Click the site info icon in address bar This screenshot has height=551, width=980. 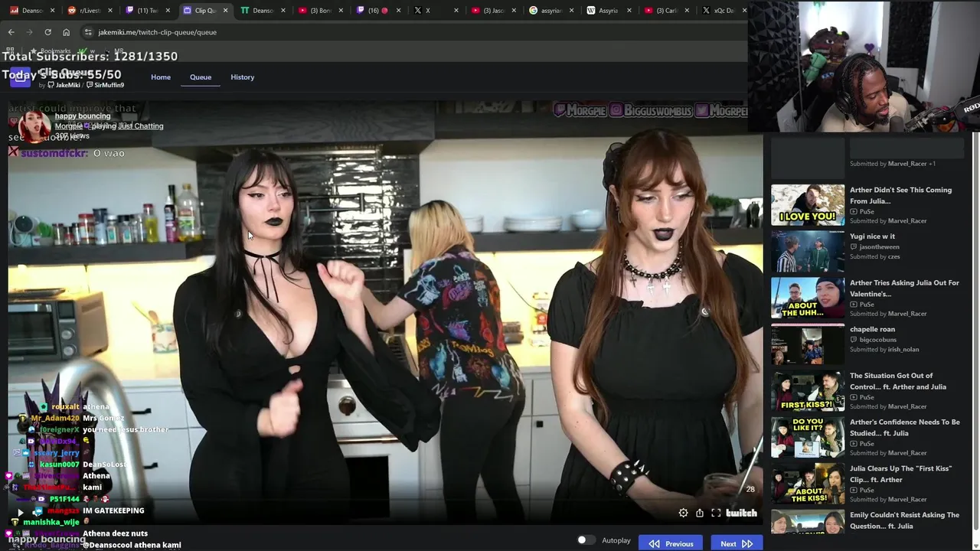(x=88, y=32)
